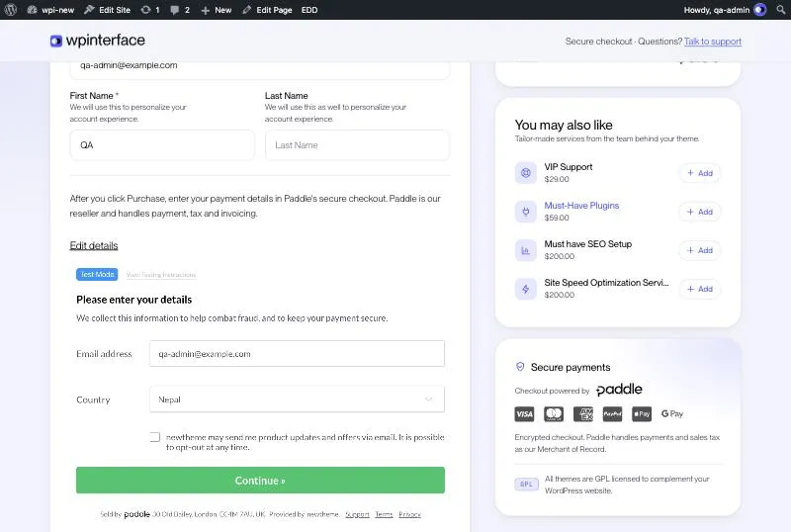791x532 pixels.
Task: Click the Apple Pay icon
Action: 642,414
